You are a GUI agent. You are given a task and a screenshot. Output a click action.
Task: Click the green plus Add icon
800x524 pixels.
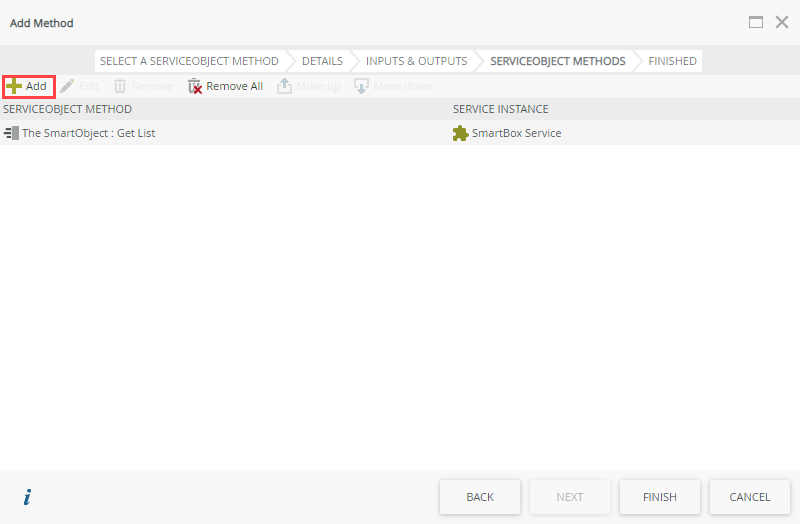point(14,86)
